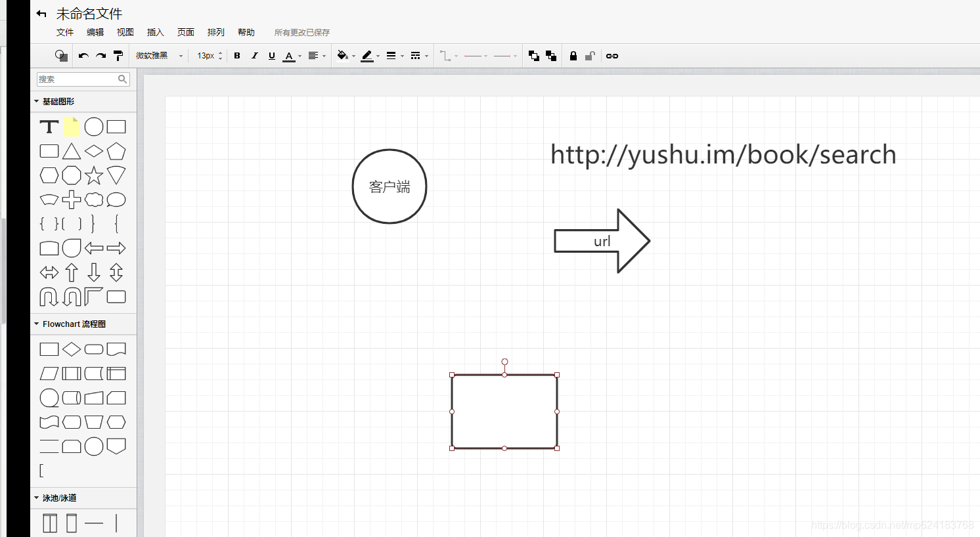Select the horizontal double arrow shape
This screenshot has width=980, height=537.
[x=49, y=272]
